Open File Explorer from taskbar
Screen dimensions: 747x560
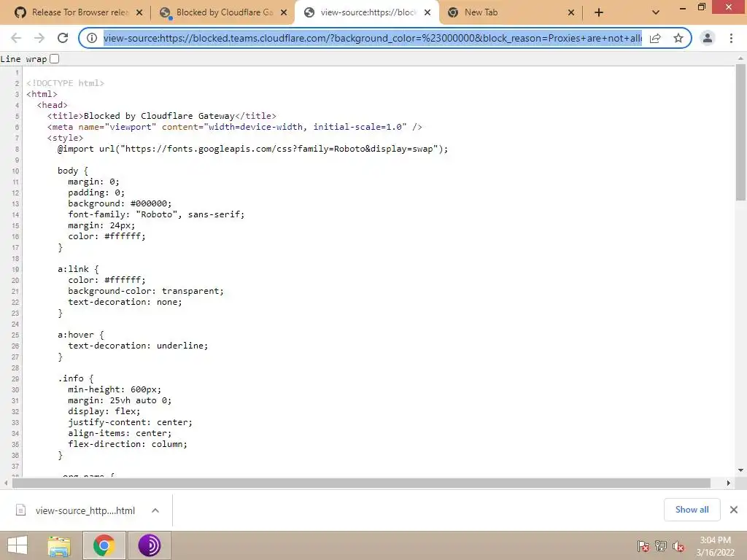coord(58,545)
